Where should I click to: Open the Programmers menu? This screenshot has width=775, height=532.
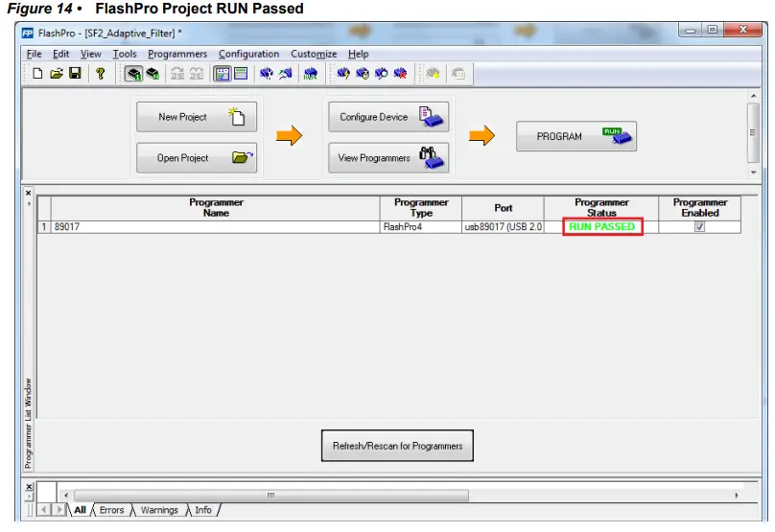click(177, 54)
